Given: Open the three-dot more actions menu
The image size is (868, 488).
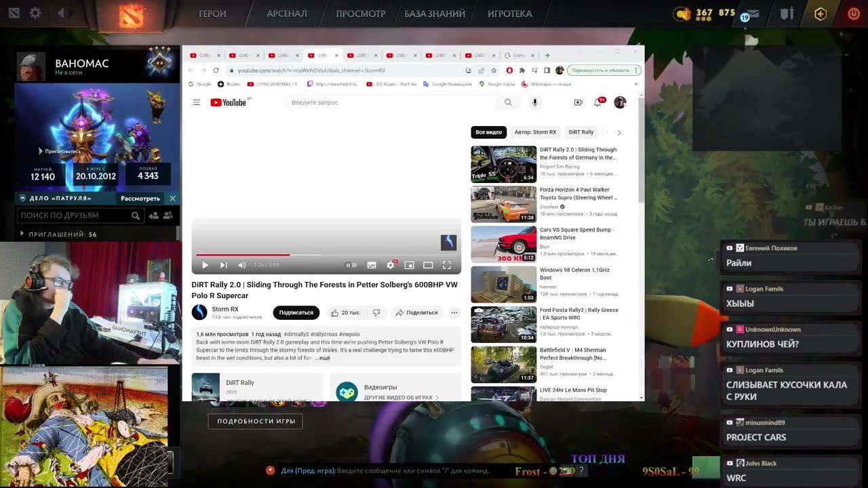Looking at the screenshot, I should click(x=454, y=312).
